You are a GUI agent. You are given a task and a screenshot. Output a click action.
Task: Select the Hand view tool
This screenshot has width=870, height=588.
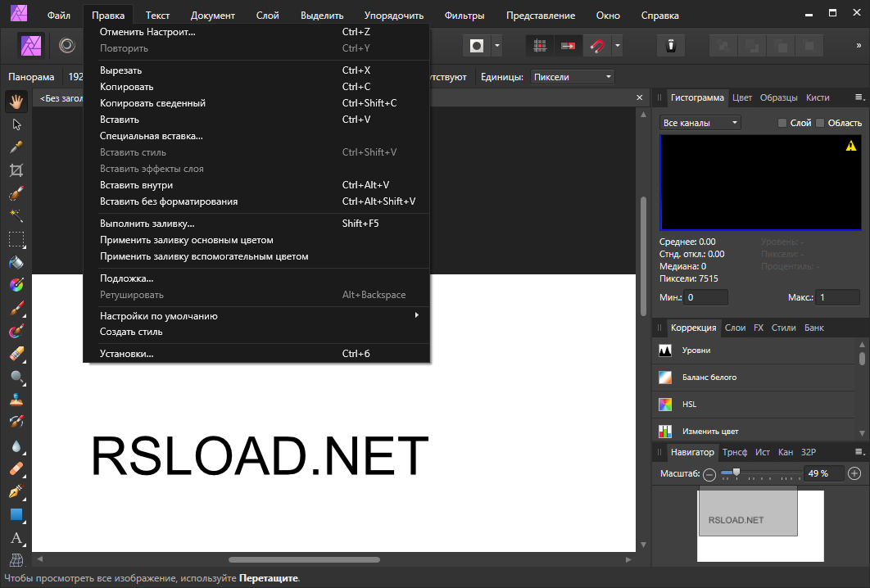tap(16, 102)
